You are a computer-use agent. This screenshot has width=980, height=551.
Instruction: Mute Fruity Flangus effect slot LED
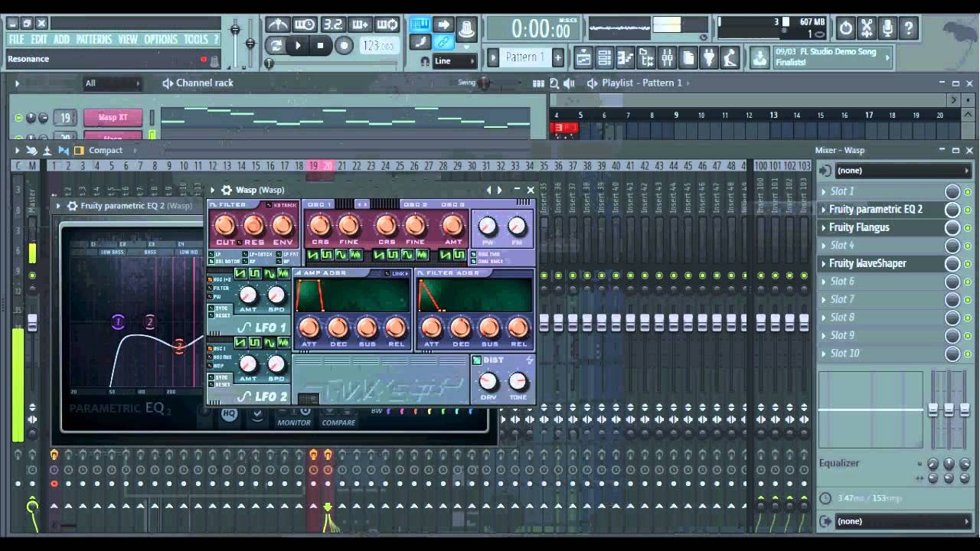coord(968,227)
